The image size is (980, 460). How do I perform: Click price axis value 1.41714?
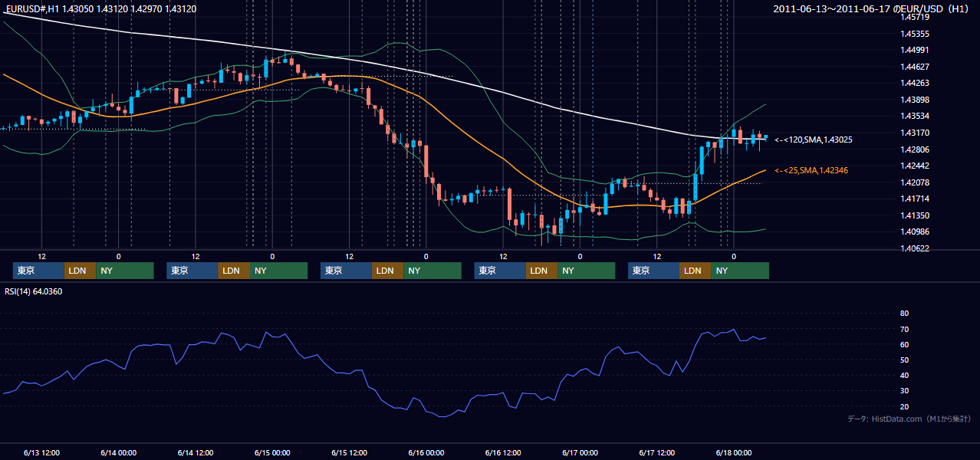coord(915,199)
